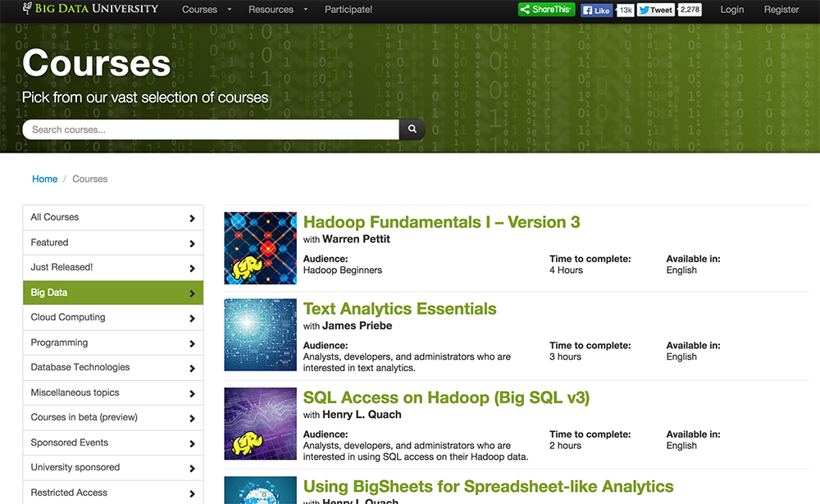This screenshot has width=820, height=504.
Task: Select the Big Data category
Action: coord(113,293)
